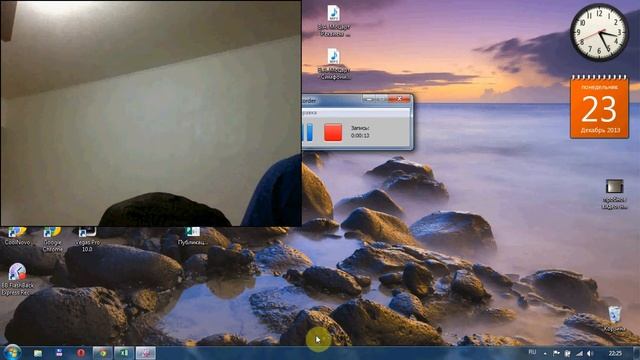640x360 pixels.
Task: Click the orange calendar gadget showing 23
Action: pyautogui.click(x=599, y=107)
